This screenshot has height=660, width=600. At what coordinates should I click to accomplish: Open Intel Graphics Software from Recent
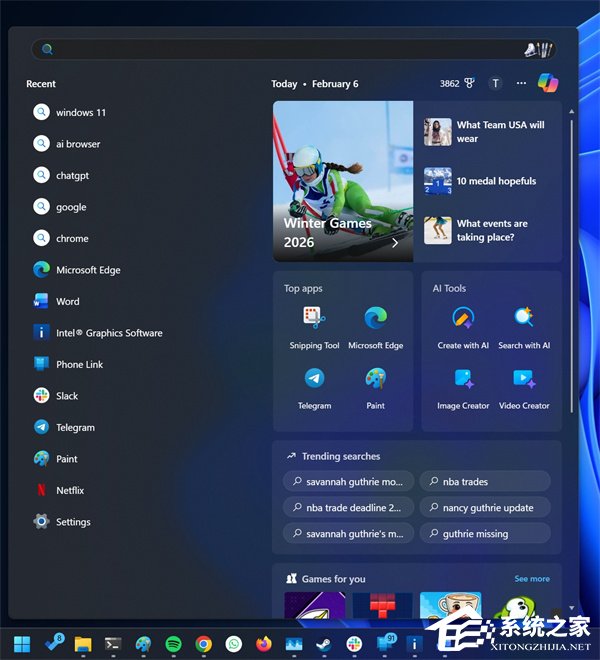click(98, 333)
